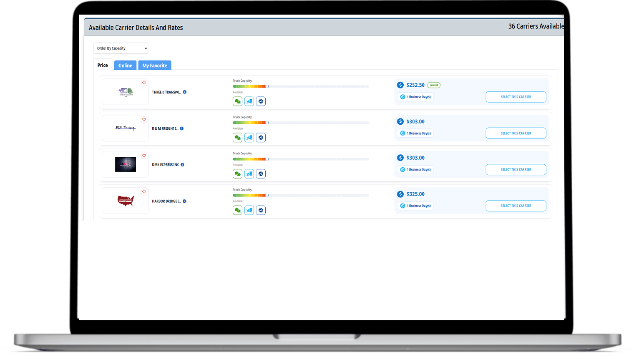
Task: Open the My Favorite tab
Action: point(155,65)
